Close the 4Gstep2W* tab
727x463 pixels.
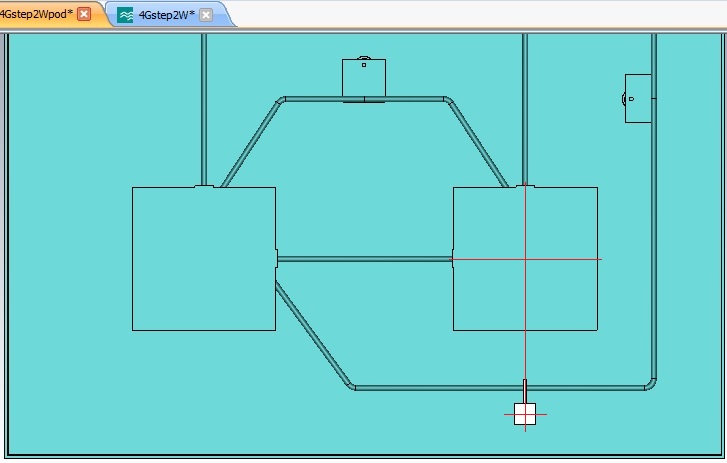tap(206, 15)
